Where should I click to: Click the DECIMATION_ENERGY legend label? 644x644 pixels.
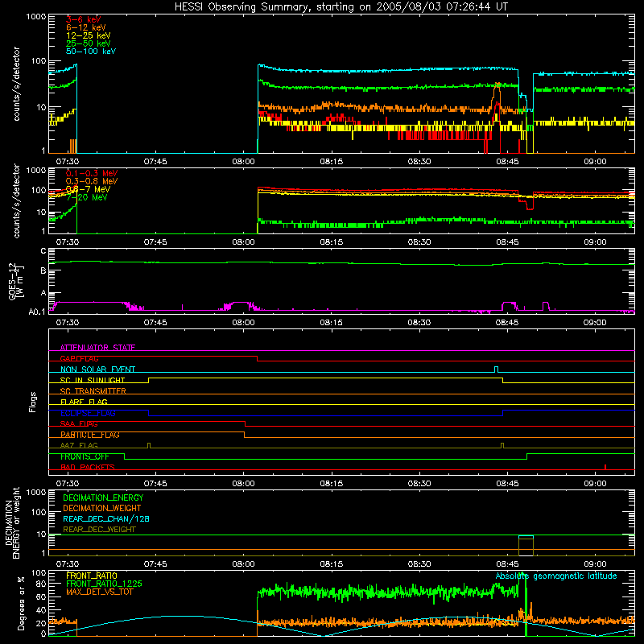pos(103,497)
